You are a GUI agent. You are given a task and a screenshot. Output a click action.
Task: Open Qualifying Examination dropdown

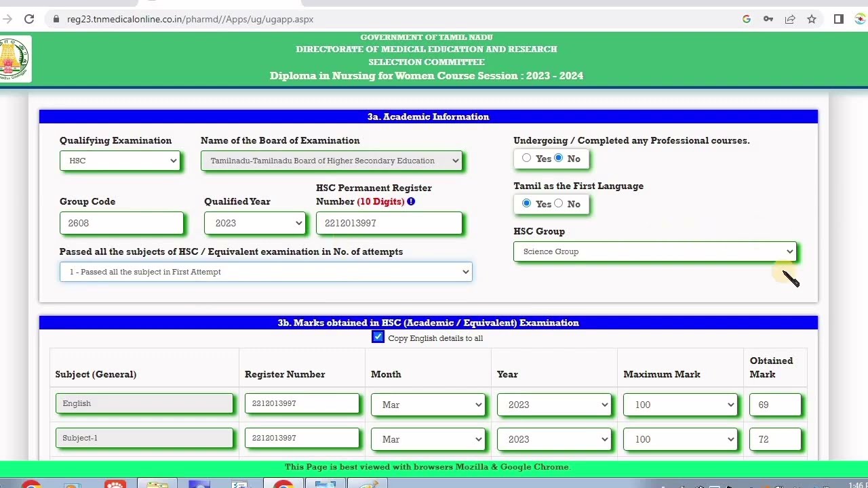(x=120, y=161)
